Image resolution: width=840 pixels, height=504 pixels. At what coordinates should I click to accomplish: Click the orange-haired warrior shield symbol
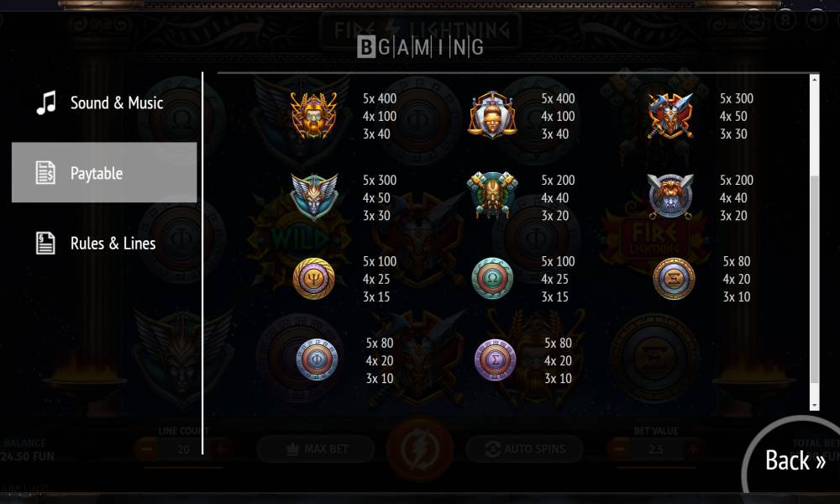[x=670, y=197]
